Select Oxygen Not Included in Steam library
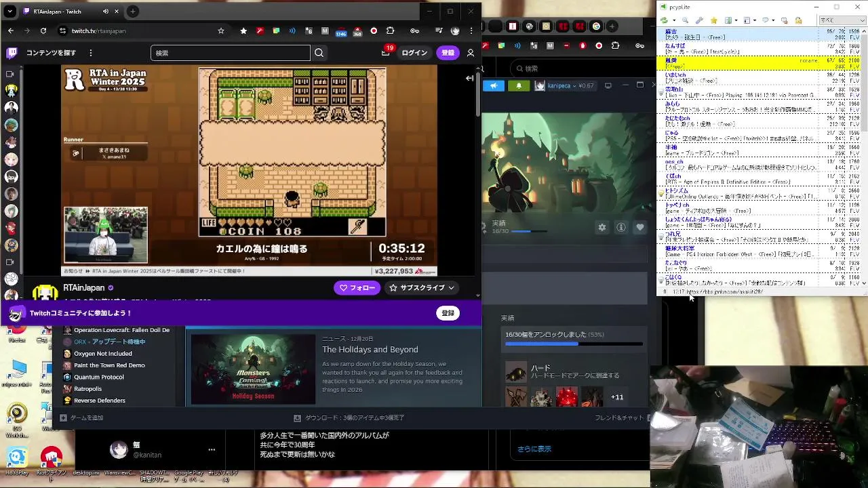The height and width of the screenshot is (488, 868). (x=103, y=354)
